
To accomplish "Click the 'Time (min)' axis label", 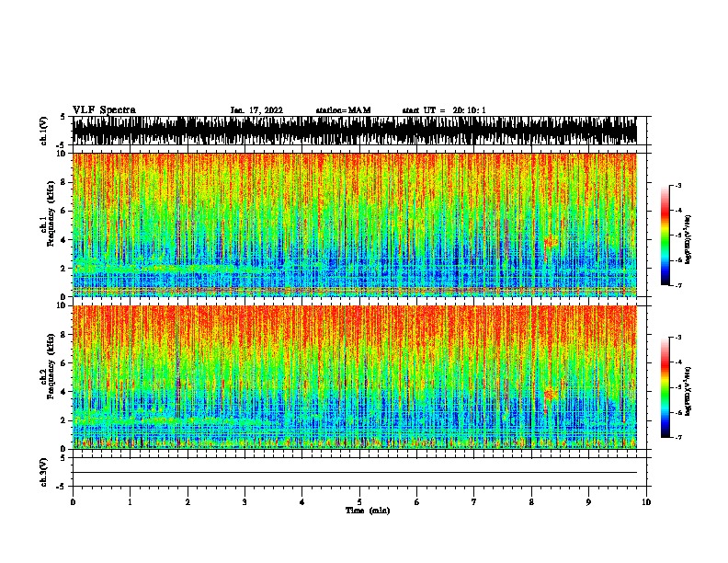I will coord(368,511).
